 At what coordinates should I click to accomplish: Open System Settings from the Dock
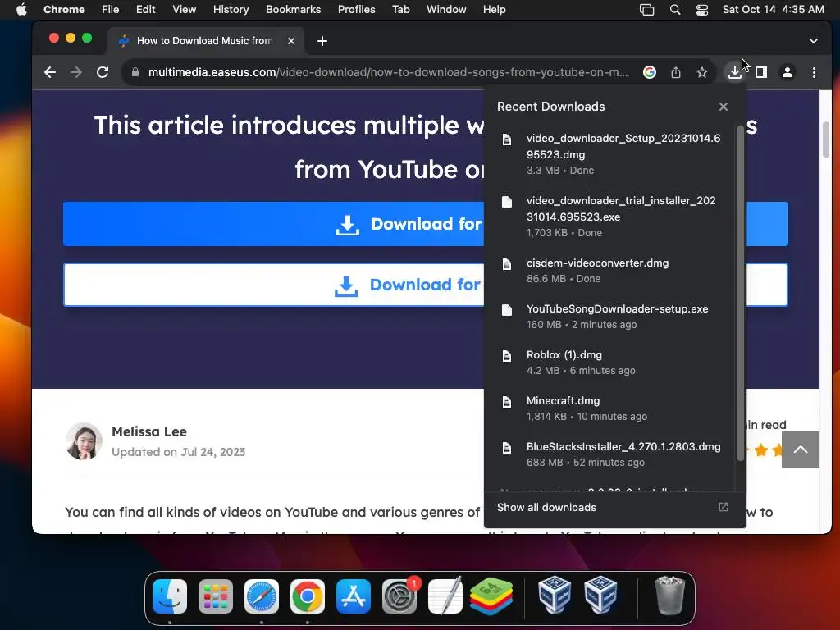tap(399, 596)
